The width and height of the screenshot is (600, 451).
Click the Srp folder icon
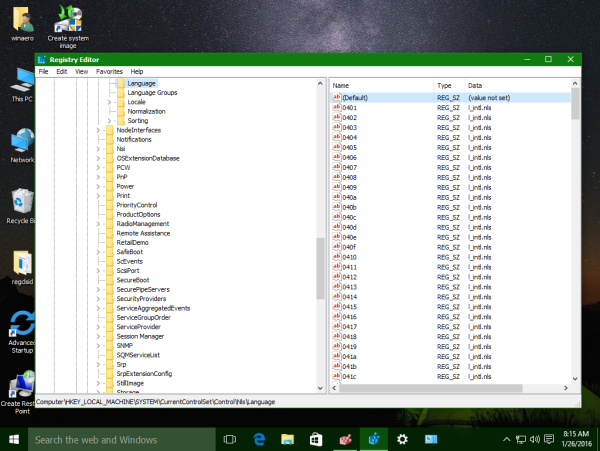pyautogui.click(x=110, y=365)
